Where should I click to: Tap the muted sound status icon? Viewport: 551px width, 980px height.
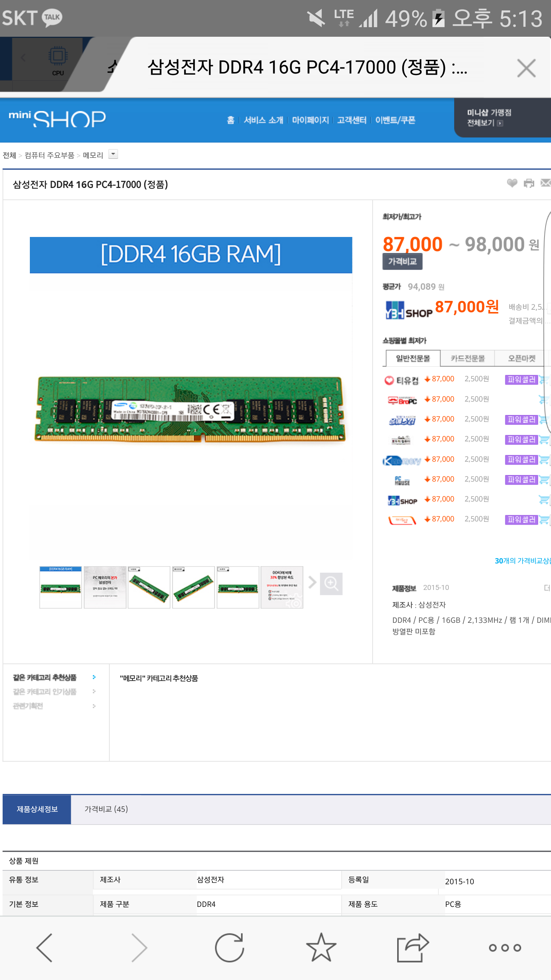(316, 18)
